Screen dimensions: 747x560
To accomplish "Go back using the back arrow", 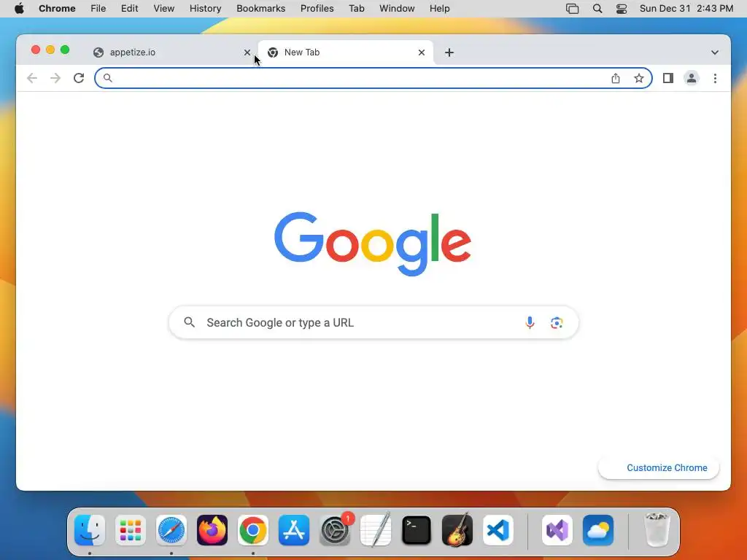I will pos(32,78).
